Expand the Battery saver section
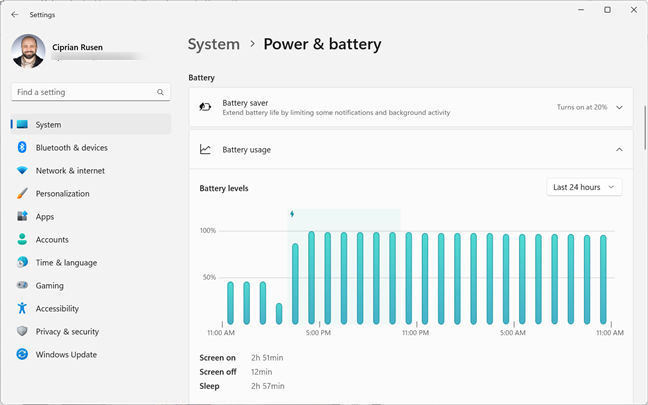Screen dimensions: 648x405 click(619, 107)
